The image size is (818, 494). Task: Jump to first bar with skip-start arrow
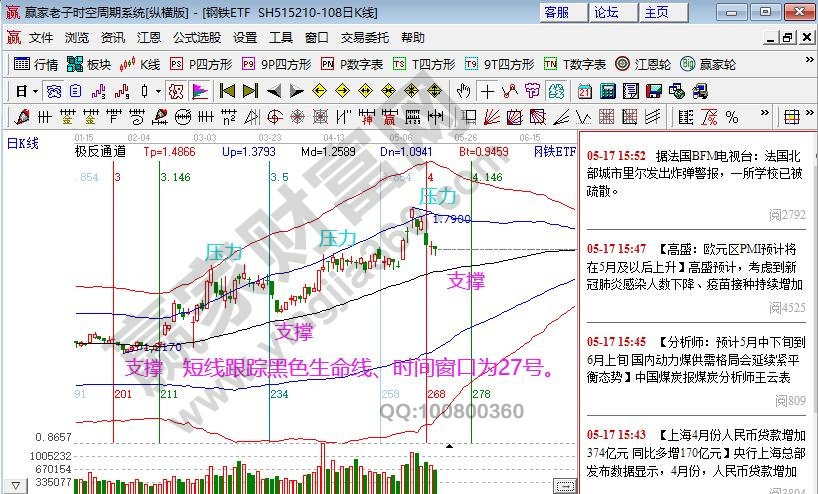click(226, 90)
